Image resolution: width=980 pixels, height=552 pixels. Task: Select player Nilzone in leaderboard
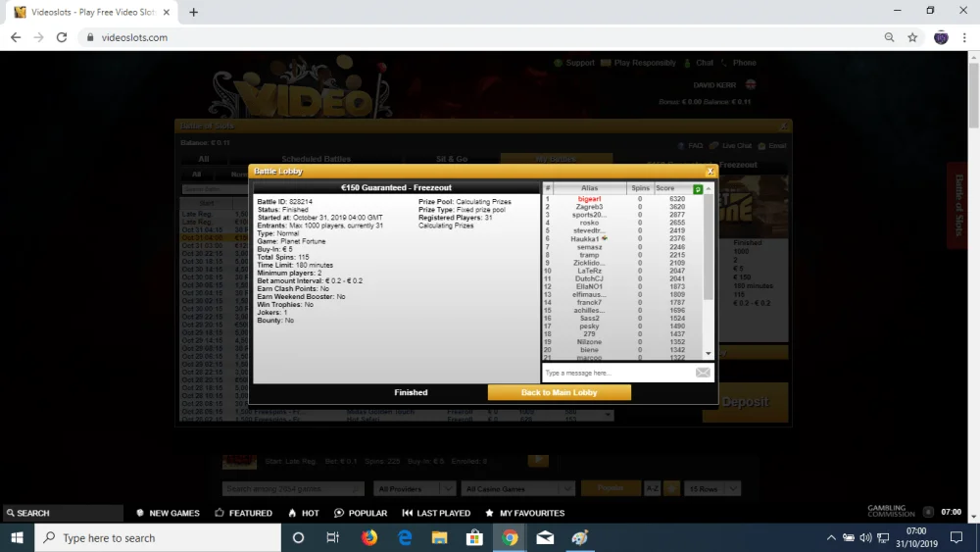click(x=589, y=342)
